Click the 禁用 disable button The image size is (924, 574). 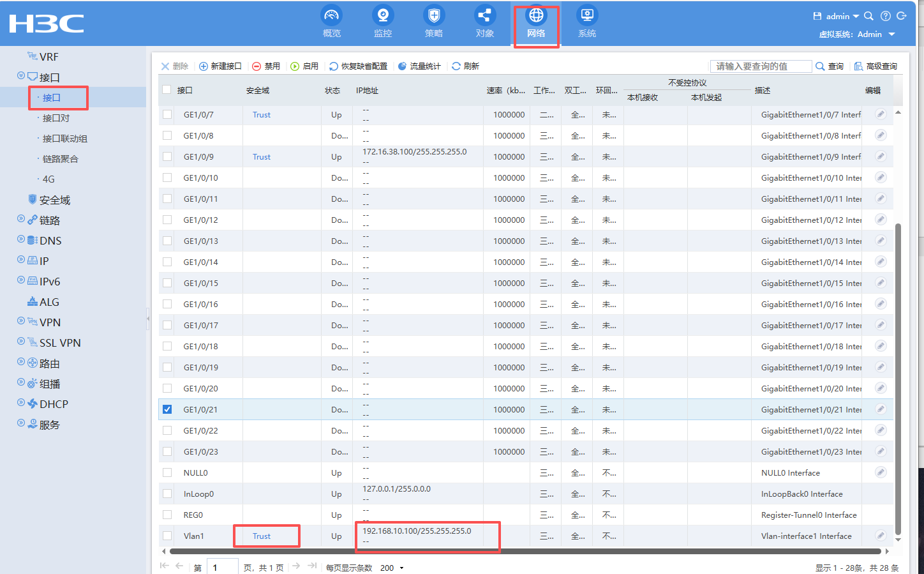tap(266, 66)
